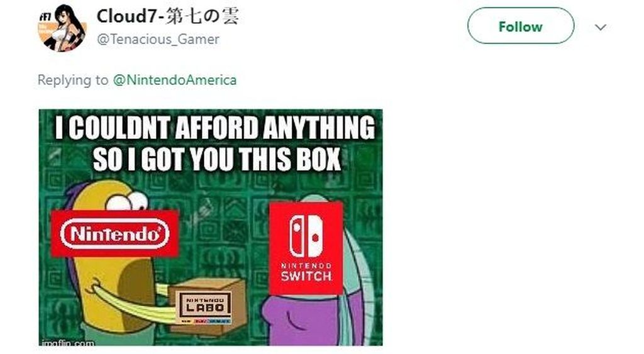Click the red Nintendo Switch logo tile
This screenshot has height=354, width=644.
click(306, 248)
